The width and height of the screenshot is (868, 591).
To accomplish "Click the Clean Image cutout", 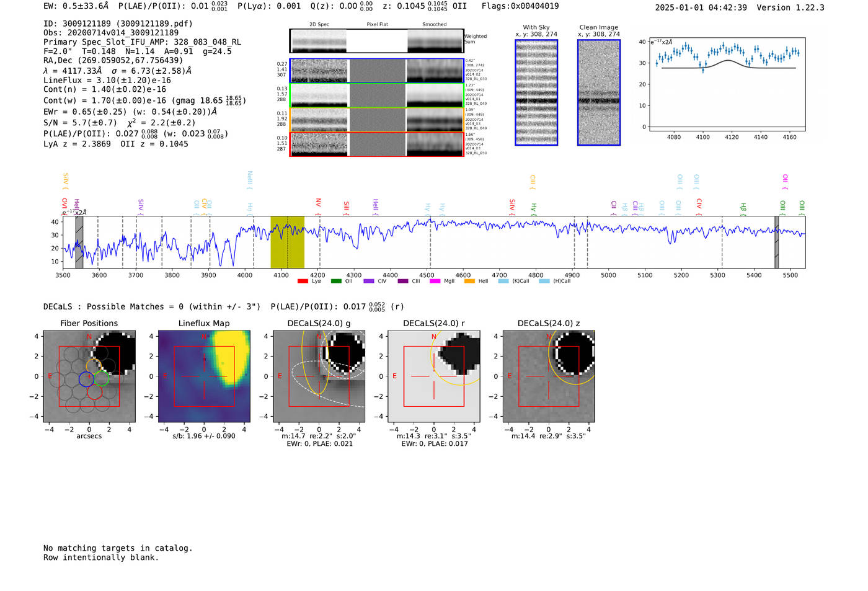I will (x=599, y=92).
